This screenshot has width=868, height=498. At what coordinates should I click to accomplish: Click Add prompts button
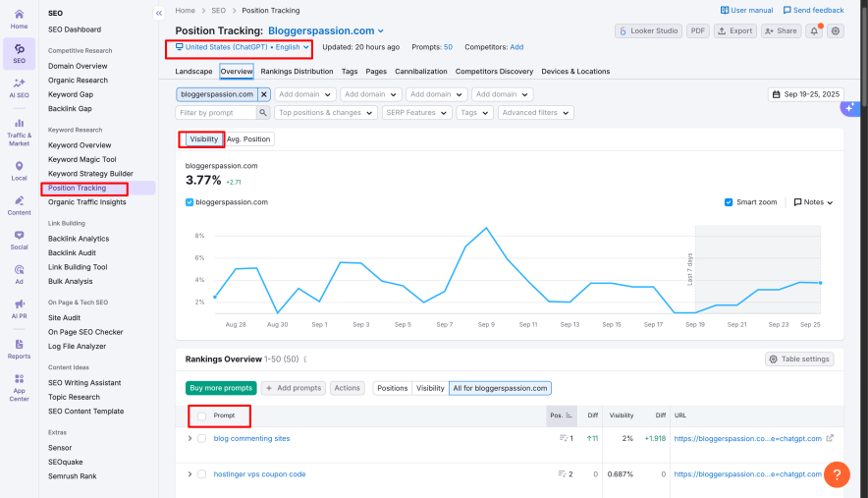294,388
